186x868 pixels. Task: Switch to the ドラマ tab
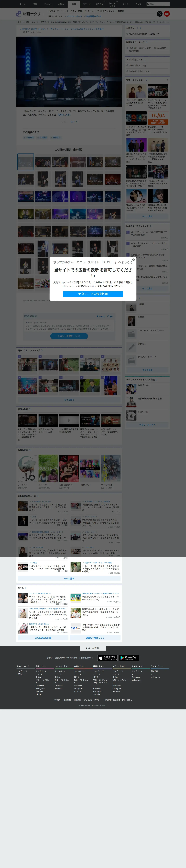click(100, 4)
